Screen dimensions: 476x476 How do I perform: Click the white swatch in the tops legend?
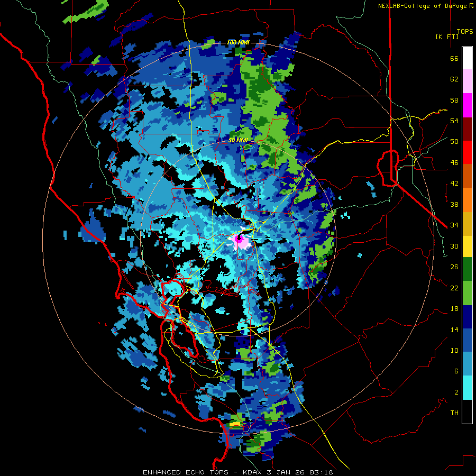(467, 58)
